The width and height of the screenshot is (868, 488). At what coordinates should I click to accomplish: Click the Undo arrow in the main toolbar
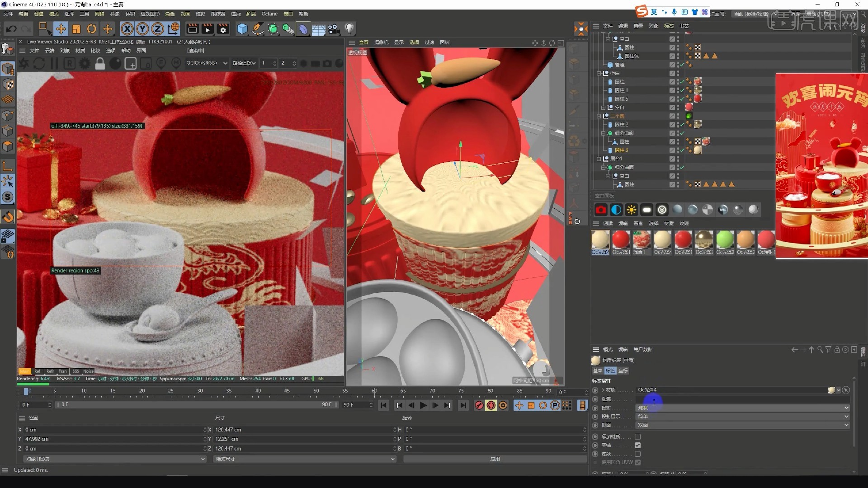(11, 29)
